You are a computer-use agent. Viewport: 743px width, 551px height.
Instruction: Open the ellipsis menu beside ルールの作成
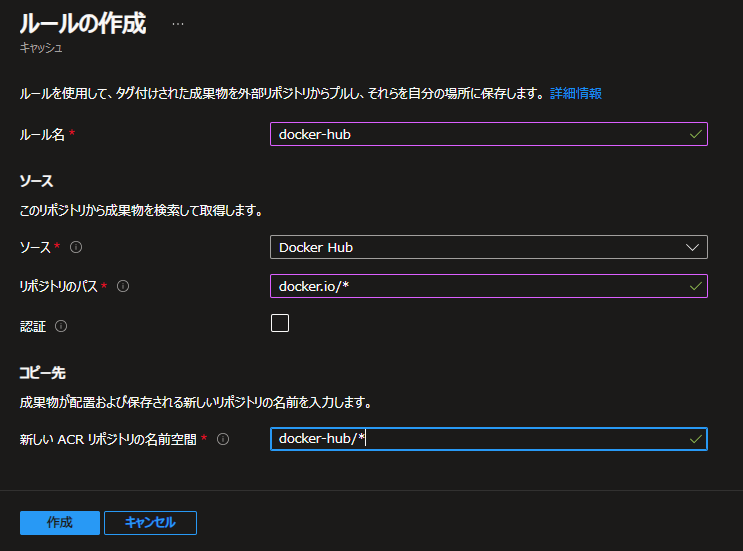click(x=178, y=24)
